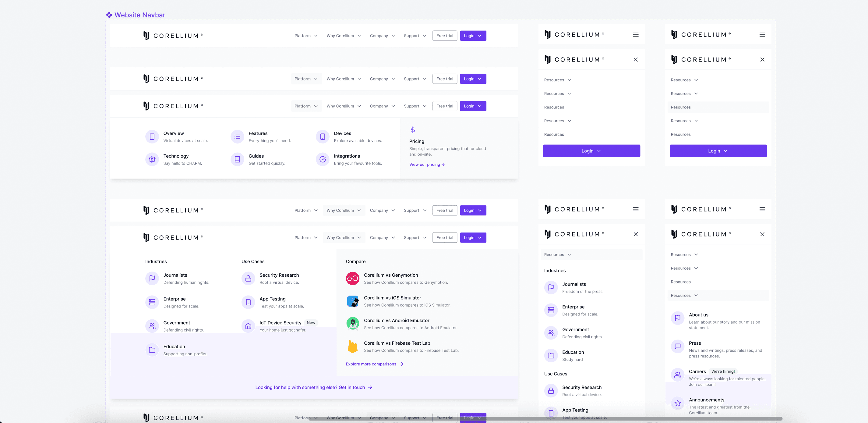
Task: Click the Announcements star icon
Action: (677, 403)
